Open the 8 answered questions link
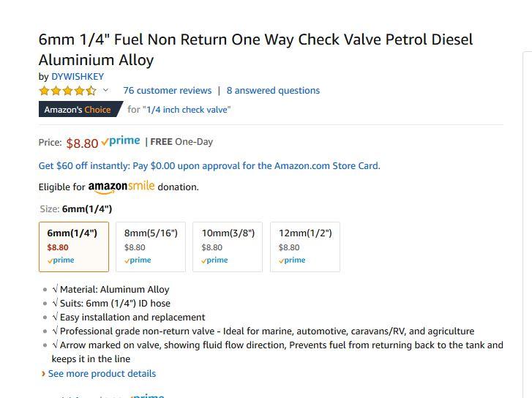Viewport: 532px width, 398px height. (x=273, y=91)
